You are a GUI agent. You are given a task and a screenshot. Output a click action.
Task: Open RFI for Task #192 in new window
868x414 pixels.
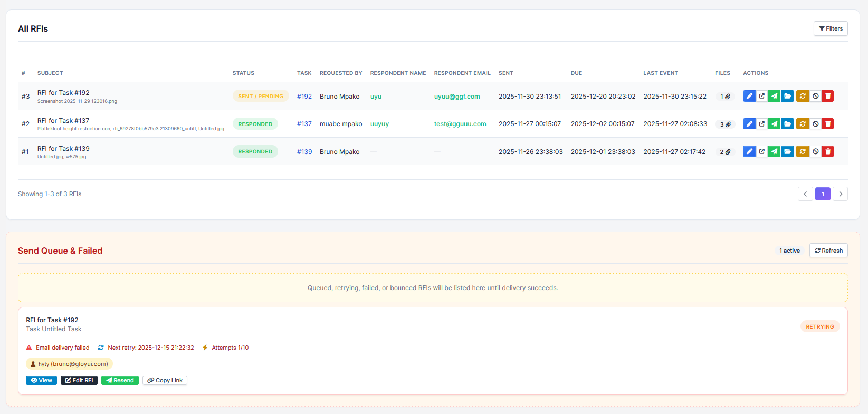click(761, 96)
